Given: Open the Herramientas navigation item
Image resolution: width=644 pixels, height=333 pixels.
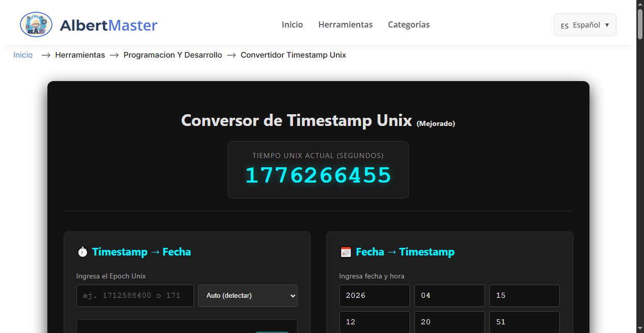Looking at the screenshot, I should click(345, 24).
